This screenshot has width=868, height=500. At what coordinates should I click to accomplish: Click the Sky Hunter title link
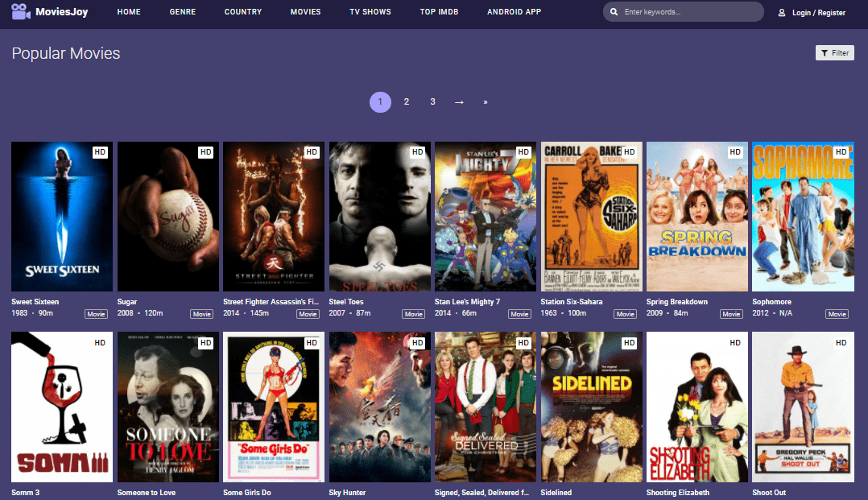[347, 492]
